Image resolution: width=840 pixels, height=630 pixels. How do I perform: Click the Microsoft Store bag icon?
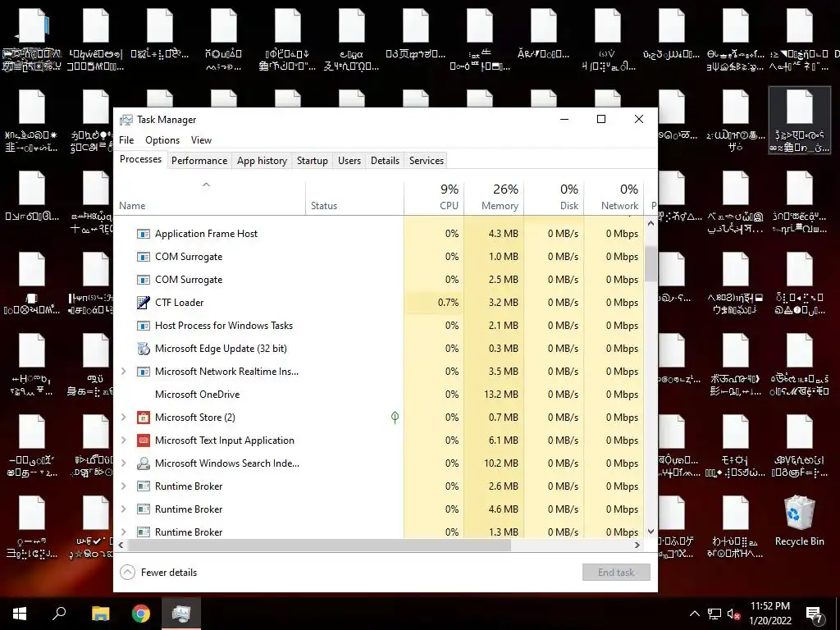pos(143,418)
